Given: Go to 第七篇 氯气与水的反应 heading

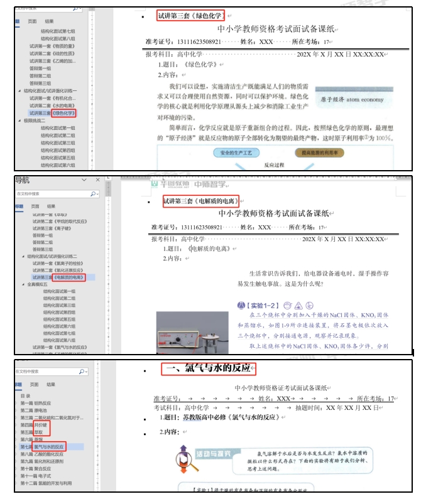Looking at the screenshot, I should (50, 447).
